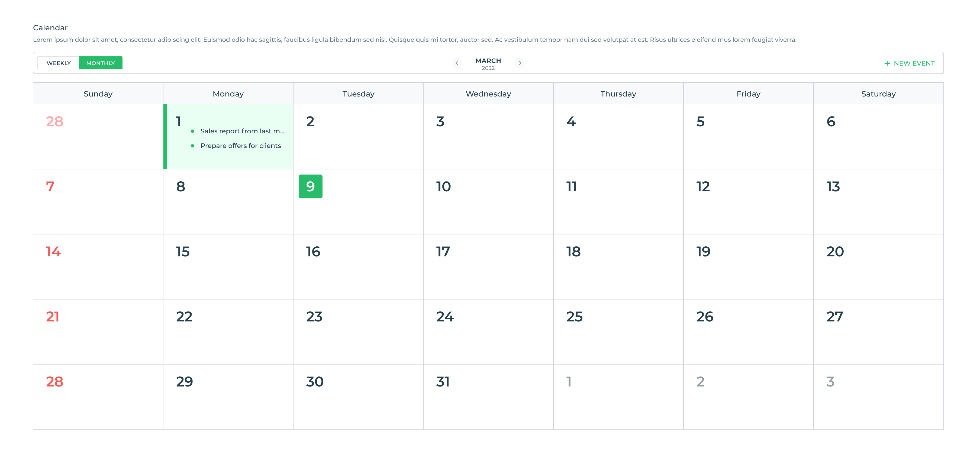
Task: Open the 'Prepare offers for clients' event
Action: pos(240,146)
